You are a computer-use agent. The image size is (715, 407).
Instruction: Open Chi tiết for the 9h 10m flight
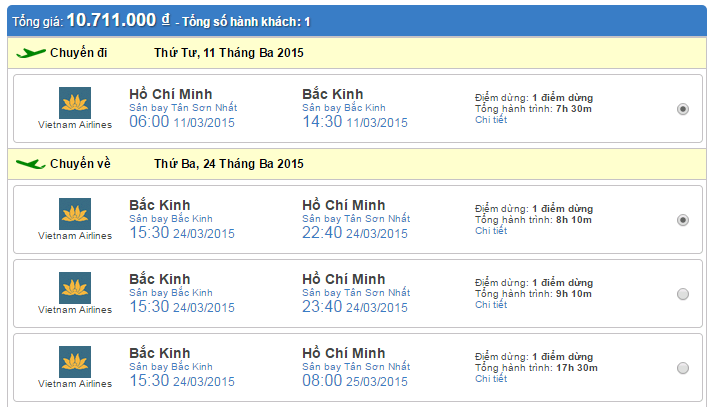click(x=490, y=304)
